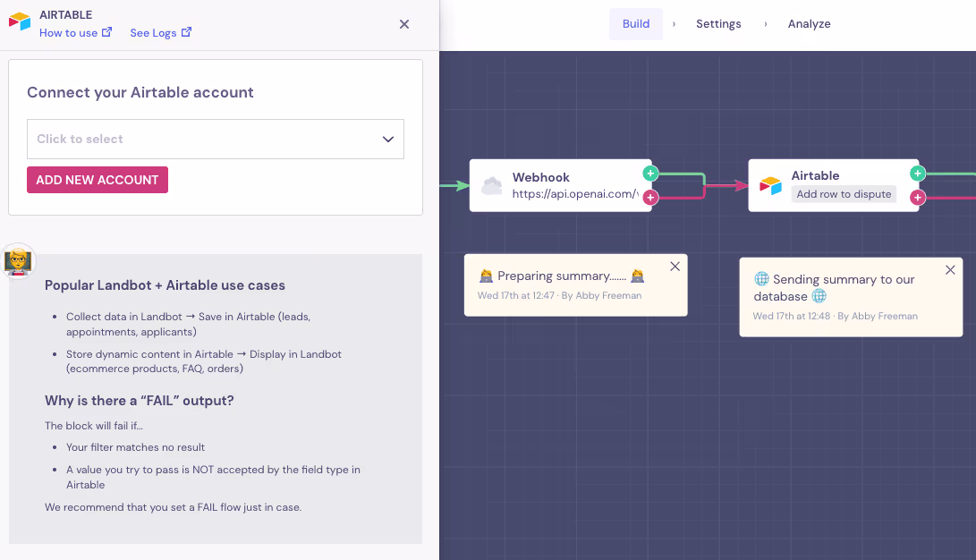Select the Webhook block on canvas

[560, 185]
